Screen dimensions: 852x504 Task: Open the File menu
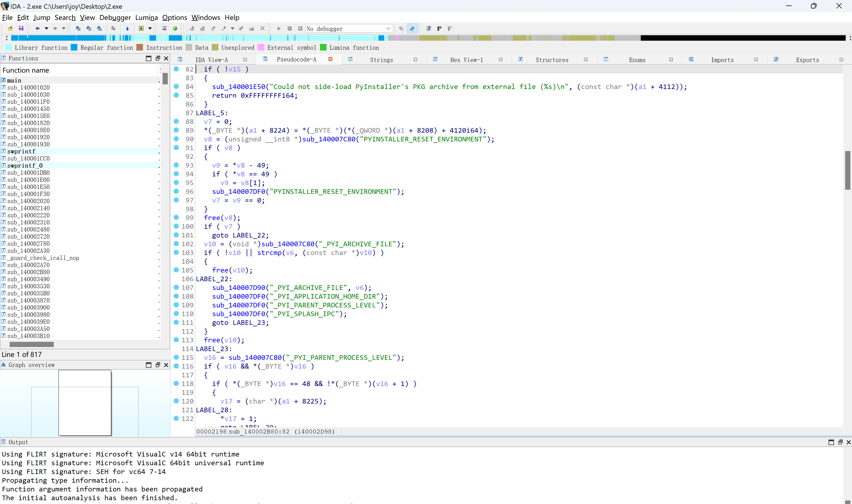[x=7, y=18]
